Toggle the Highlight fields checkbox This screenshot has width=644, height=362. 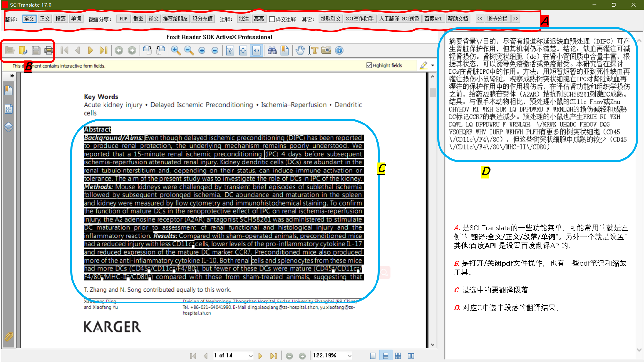pyautogui.click(x=369, y=65)
